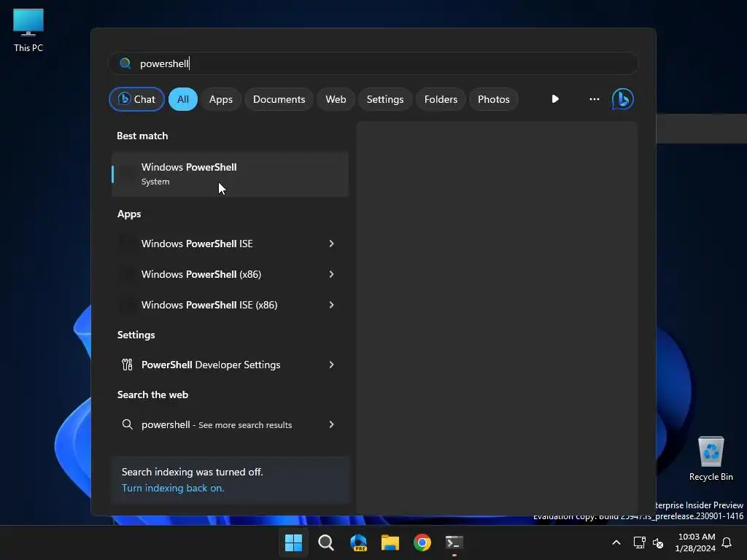Image resolution: width=747 pixels, height=560 pixels.
Task: Open Bing icon at top right of search
Action: click(x=623, y=99)
